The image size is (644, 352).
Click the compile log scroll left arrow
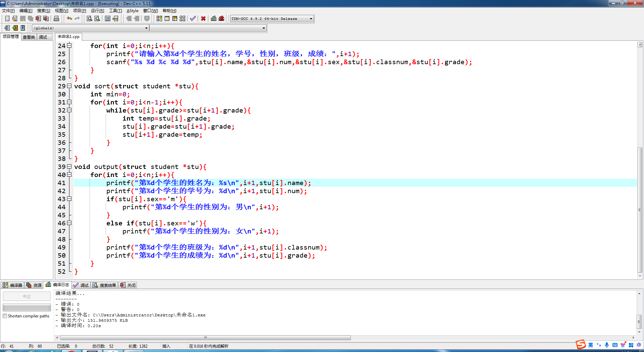tap(57, 338)
